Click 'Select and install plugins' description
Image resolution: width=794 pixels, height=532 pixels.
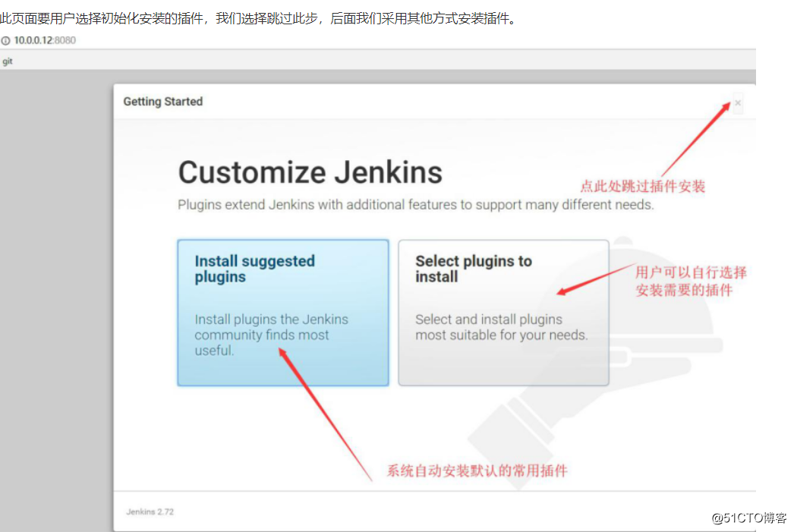point(501,327)
